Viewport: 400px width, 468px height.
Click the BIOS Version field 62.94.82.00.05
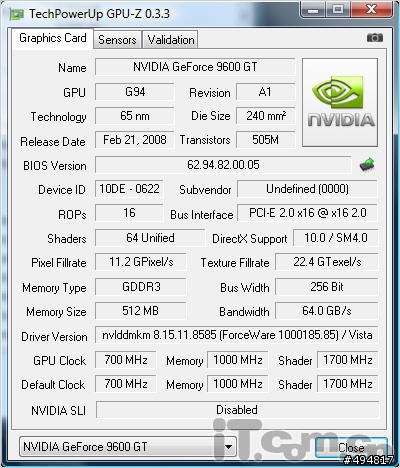[x=223, y=165]
